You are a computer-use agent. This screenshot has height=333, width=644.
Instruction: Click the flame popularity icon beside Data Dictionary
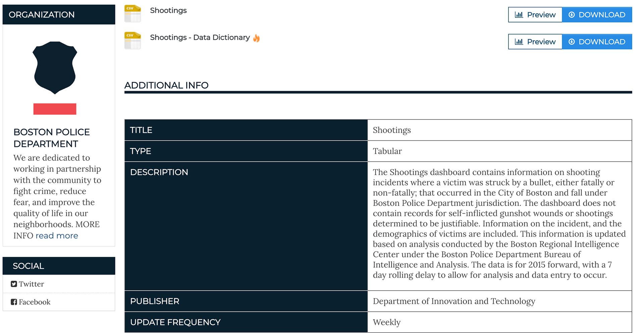tap(256, 38)
